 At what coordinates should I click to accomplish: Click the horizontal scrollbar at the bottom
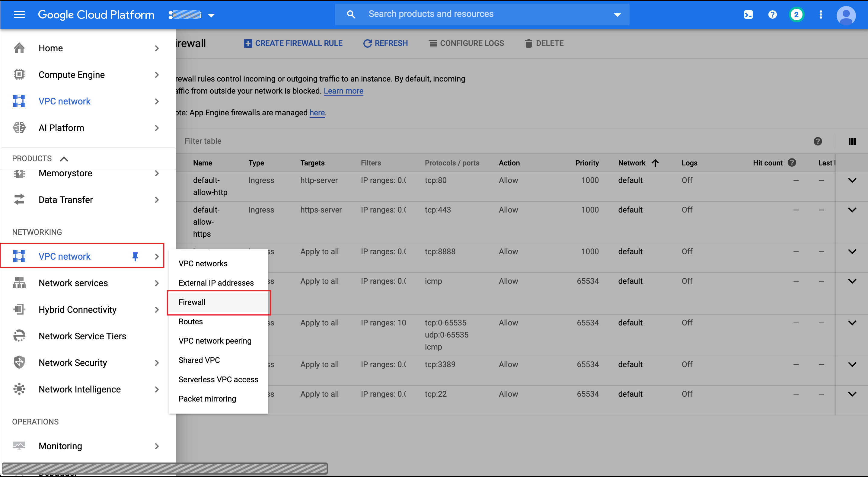click(x=164, y=468)
